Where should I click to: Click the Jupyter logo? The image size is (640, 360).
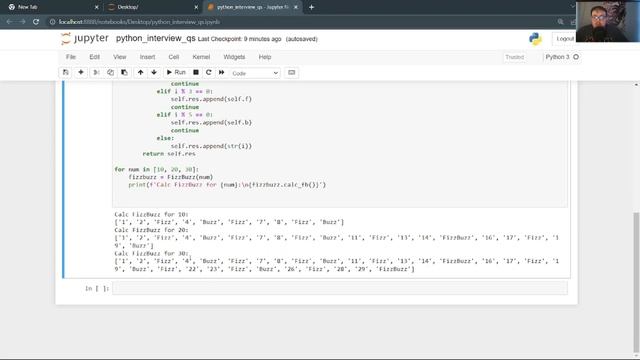click(85, 38)
